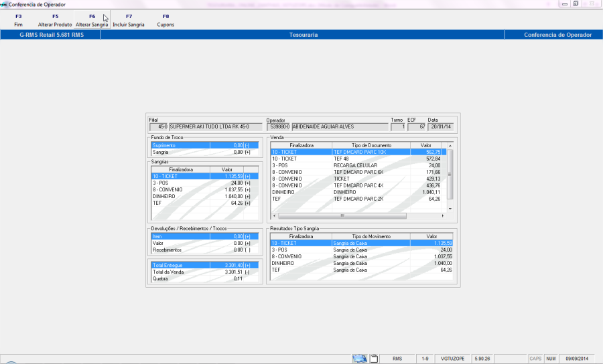The image size is (603, 364).
Task: Click the Operador name field
Action: click(340, 126)
